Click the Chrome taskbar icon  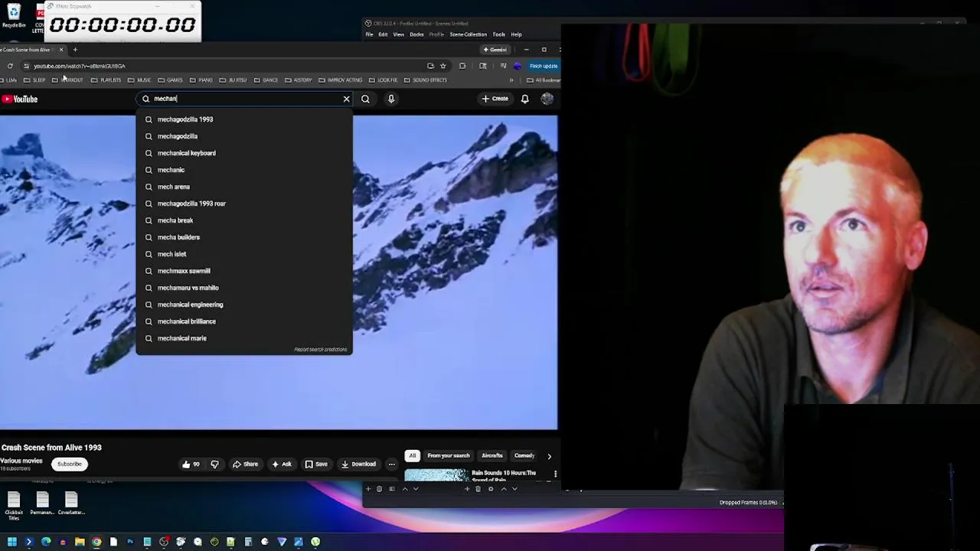coord(96,542)
